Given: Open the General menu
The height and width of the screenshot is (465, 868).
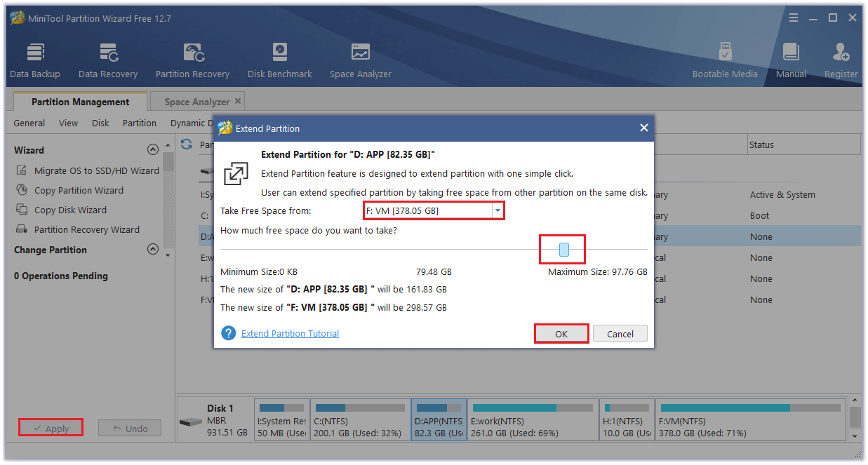Looking at the screenshot, I should [x=29, y=123].
